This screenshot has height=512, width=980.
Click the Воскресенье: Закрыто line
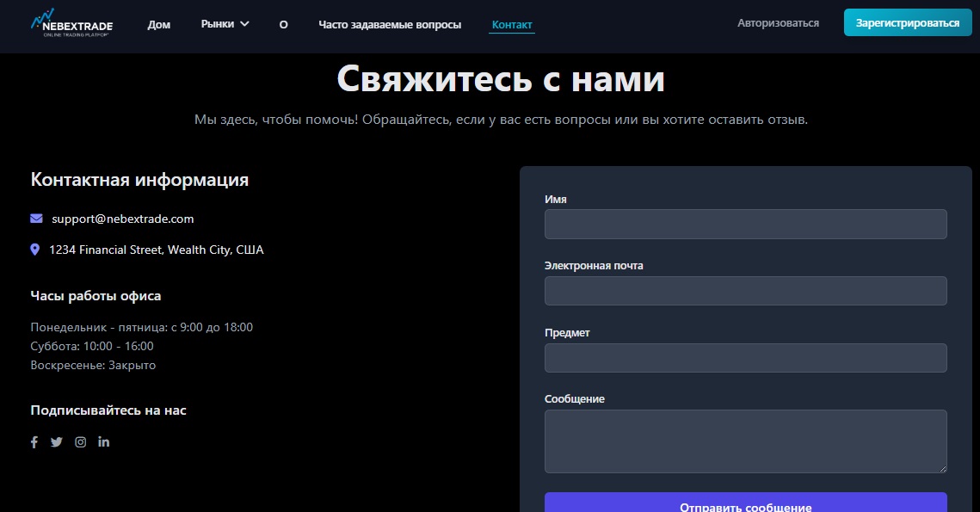click(93, 365)
